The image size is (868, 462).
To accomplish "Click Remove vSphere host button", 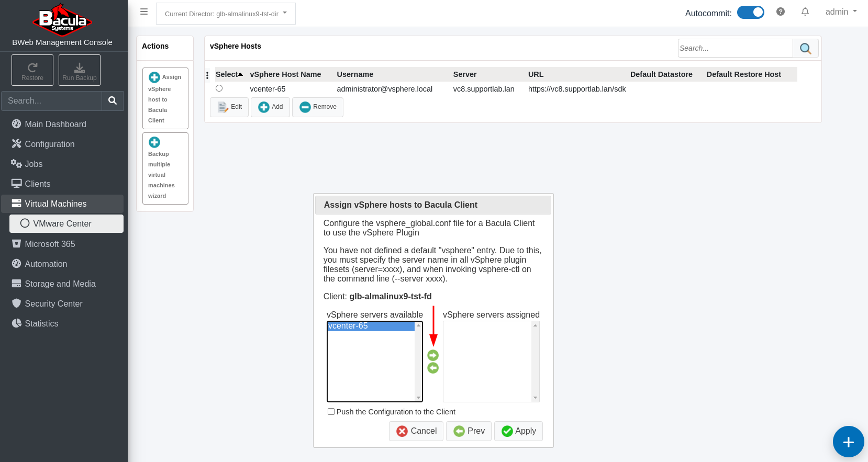I will (x=318, y=107).
